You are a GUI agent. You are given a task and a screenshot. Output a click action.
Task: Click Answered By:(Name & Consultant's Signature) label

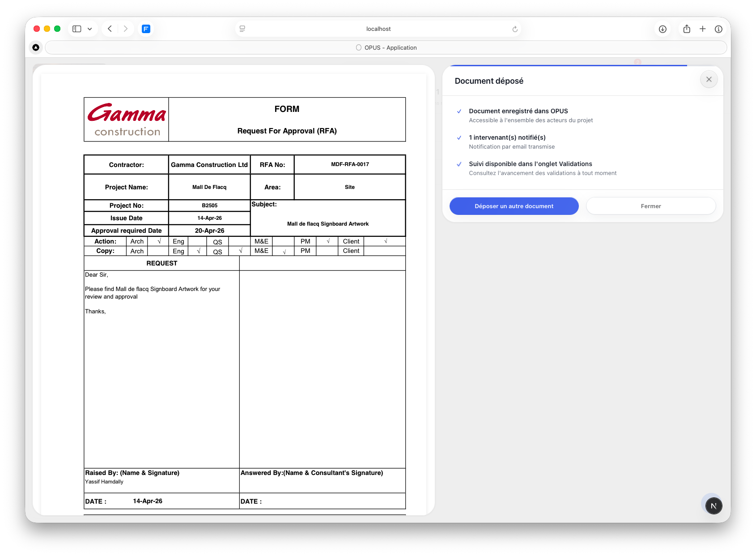(312, 473)
